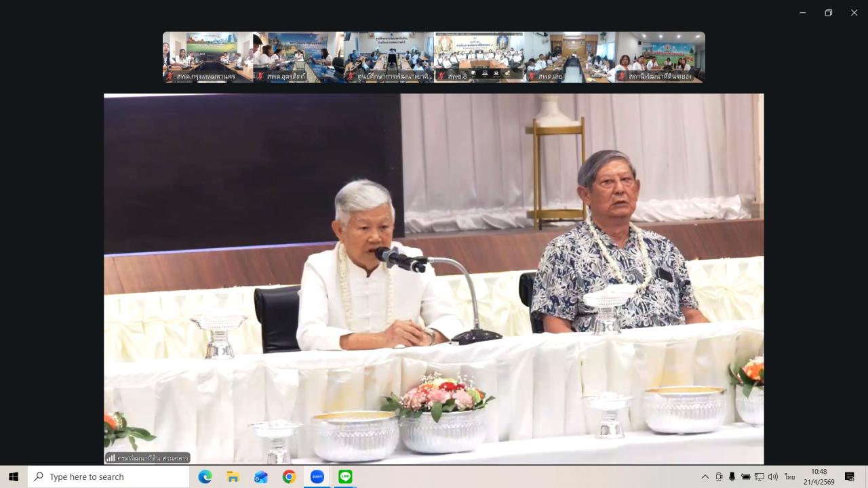
Task: Open File Explorer from the taskbar
Action: point(233,476)
